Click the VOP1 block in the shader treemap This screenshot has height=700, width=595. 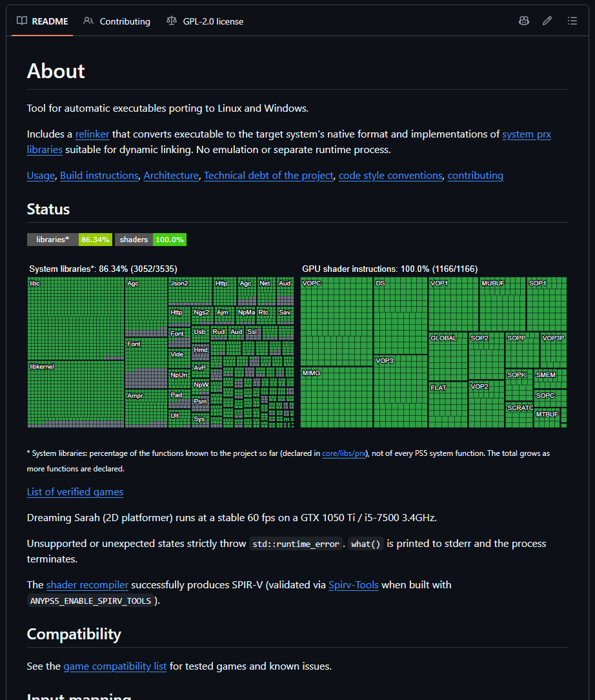454,304
